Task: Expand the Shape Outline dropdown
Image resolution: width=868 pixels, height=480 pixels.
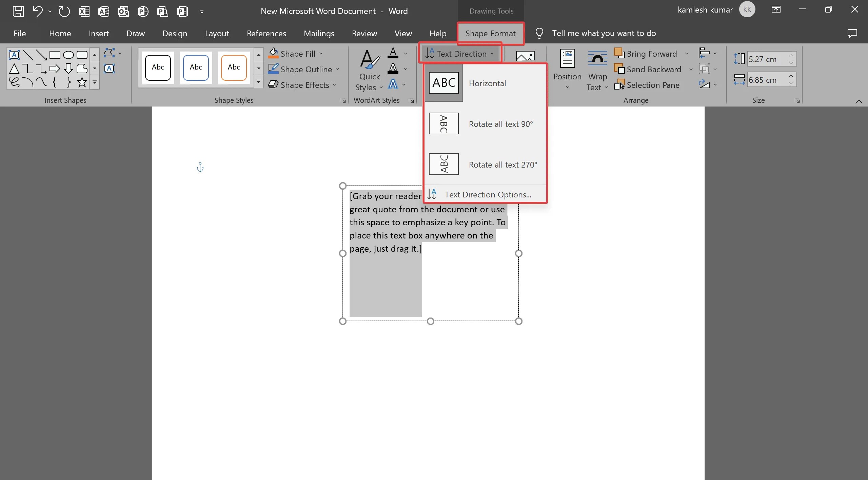Action: 338,69
